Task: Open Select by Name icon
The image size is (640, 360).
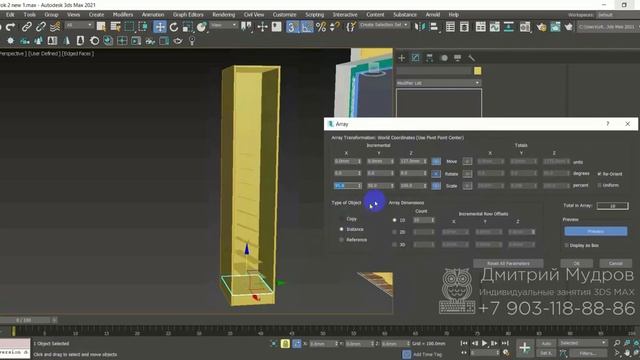Action: (x=116, y=27)
